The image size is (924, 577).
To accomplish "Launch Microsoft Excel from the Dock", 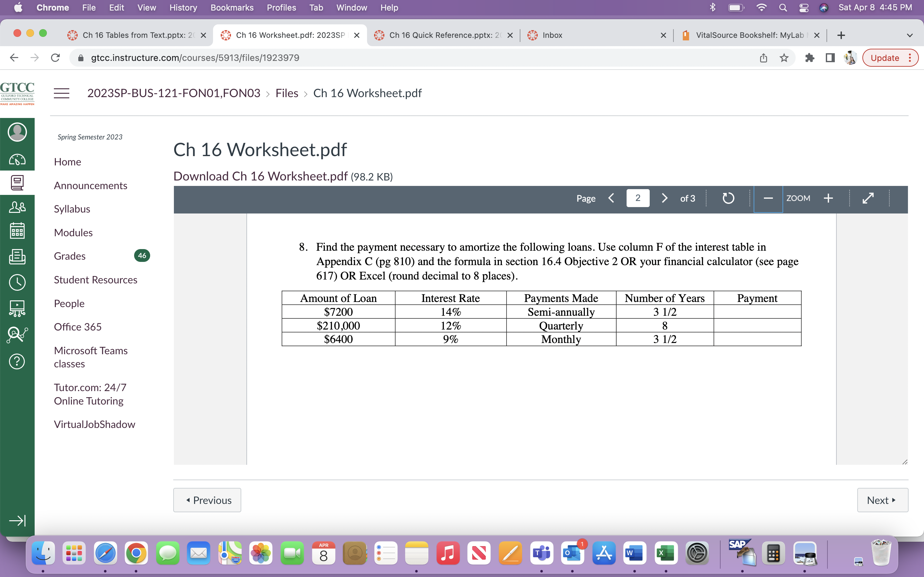I will pyautogui.click(x=667, y=553).
